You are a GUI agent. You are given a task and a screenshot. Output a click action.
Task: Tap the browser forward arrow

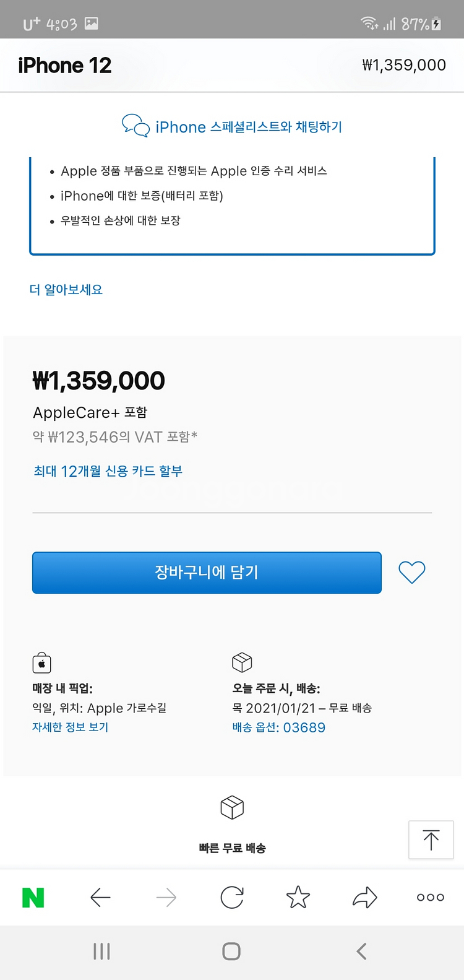(166, 897)
